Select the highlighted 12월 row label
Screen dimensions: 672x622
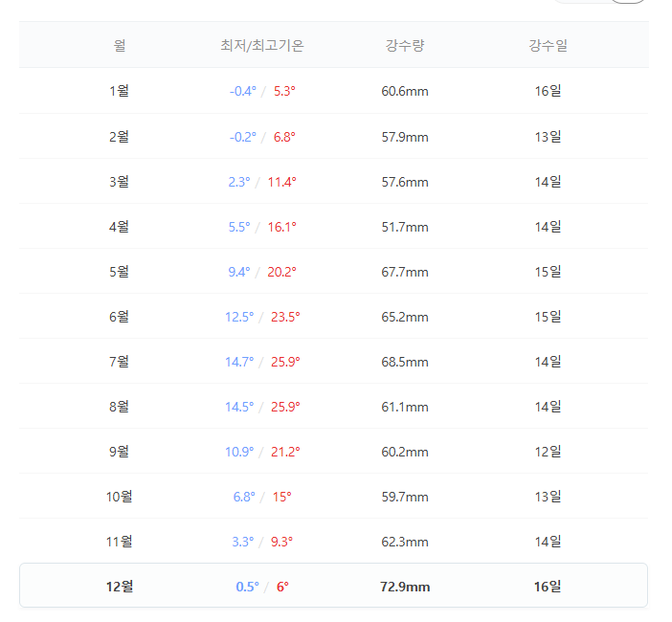(119, 587)
